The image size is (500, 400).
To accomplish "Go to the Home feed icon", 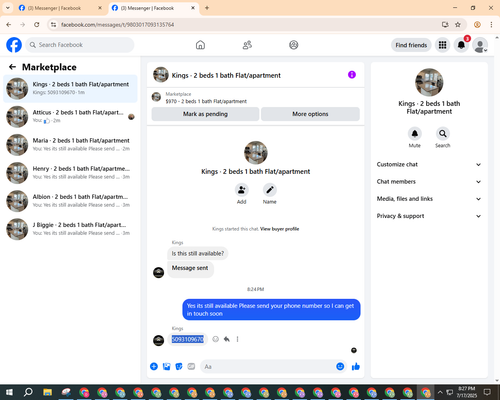I will click(x=200, y=45).
